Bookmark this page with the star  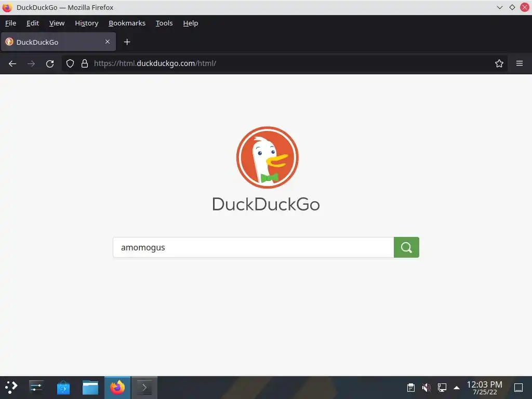[499, 63]
